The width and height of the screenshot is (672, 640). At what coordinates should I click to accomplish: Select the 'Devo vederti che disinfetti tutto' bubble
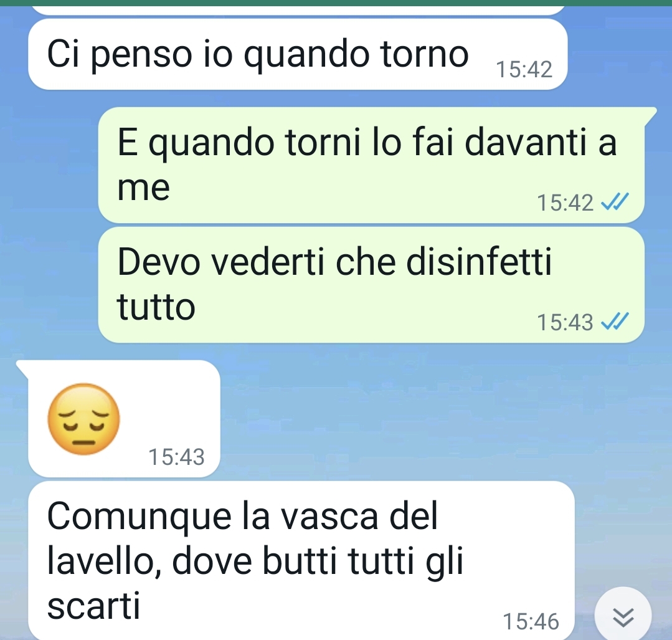[371, 285]
